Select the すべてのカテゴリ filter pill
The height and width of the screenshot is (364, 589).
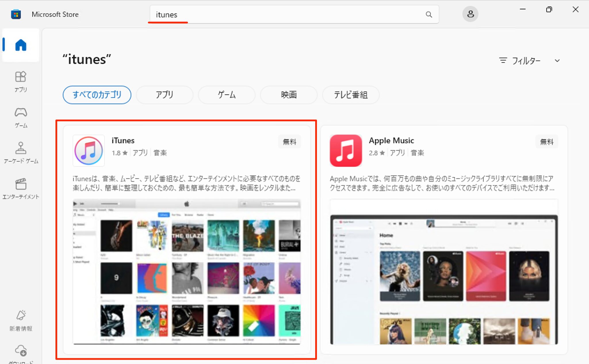[97, 95]
